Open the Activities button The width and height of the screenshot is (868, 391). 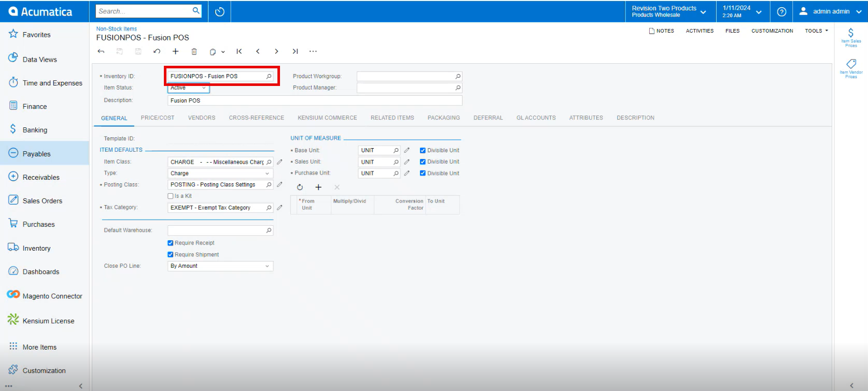(700, 31)
